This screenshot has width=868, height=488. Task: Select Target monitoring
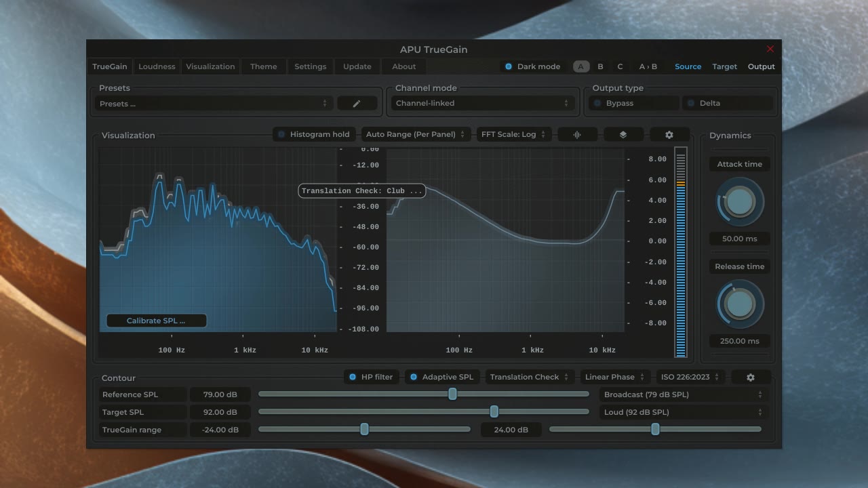click(725, 66)
